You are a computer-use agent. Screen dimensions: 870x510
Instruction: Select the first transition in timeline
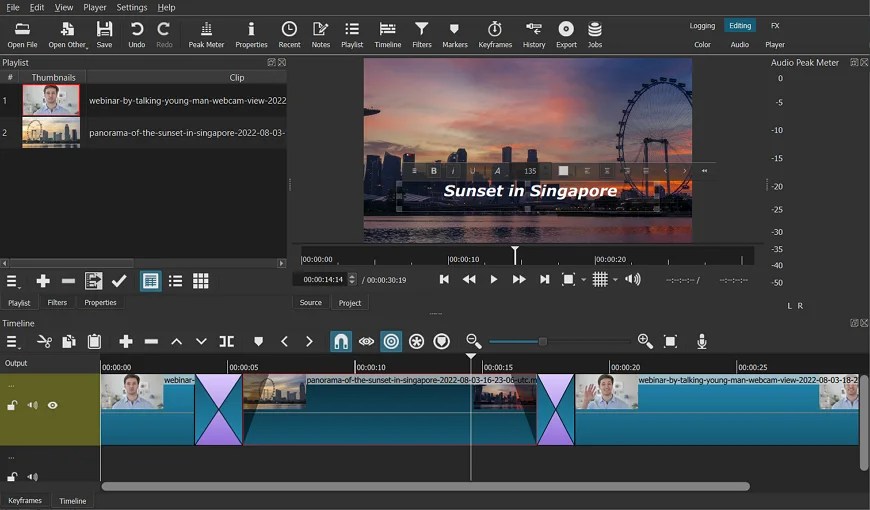click(x=219, y=410)
